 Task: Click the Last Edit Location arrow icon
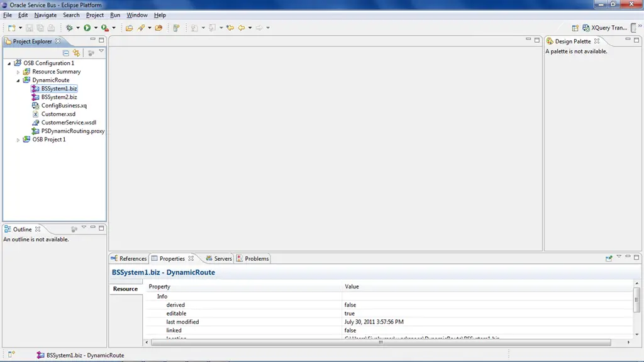pyautogui.click(x=230, y=28)
